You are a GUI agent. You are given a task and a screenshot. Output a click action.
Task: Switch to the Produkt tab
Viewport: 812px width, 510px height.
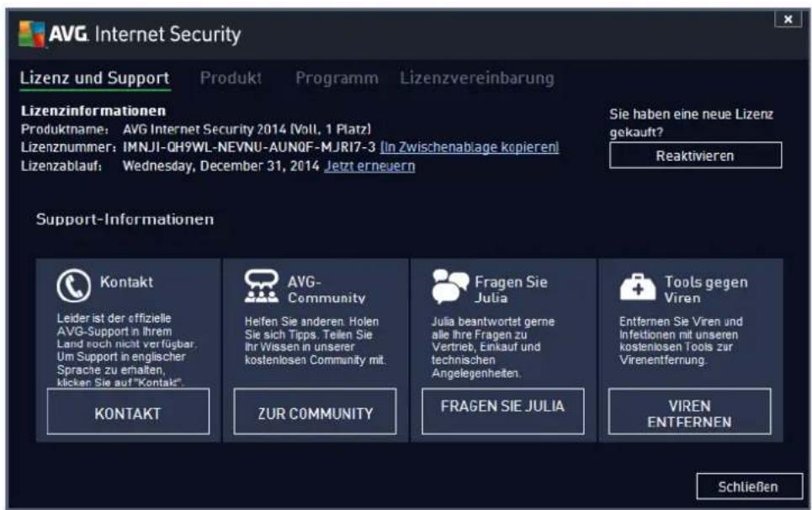tap(231, 77)
